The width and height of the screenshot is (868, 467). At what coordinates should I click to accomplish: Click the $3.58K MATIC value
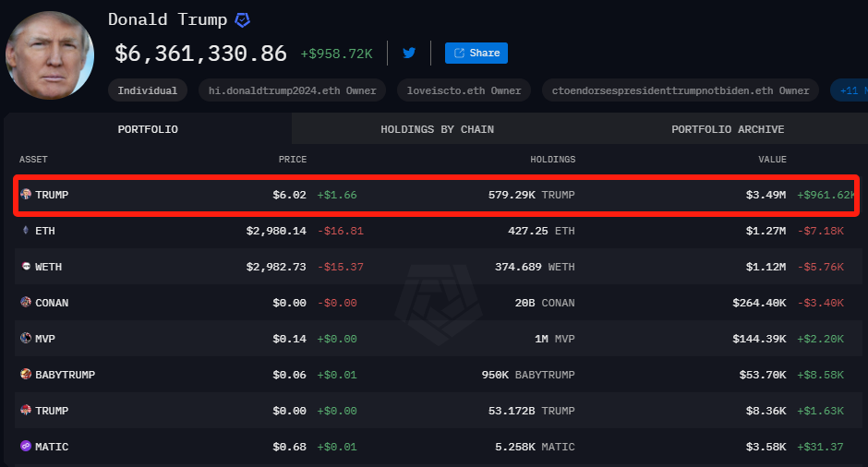point(766,447)
